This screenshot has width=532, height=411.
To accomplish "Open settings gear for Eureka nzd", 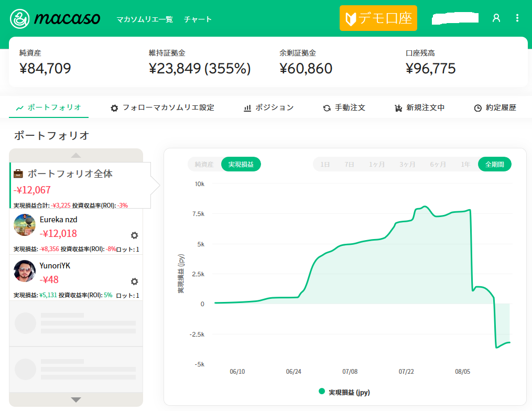I will point(134,235).
